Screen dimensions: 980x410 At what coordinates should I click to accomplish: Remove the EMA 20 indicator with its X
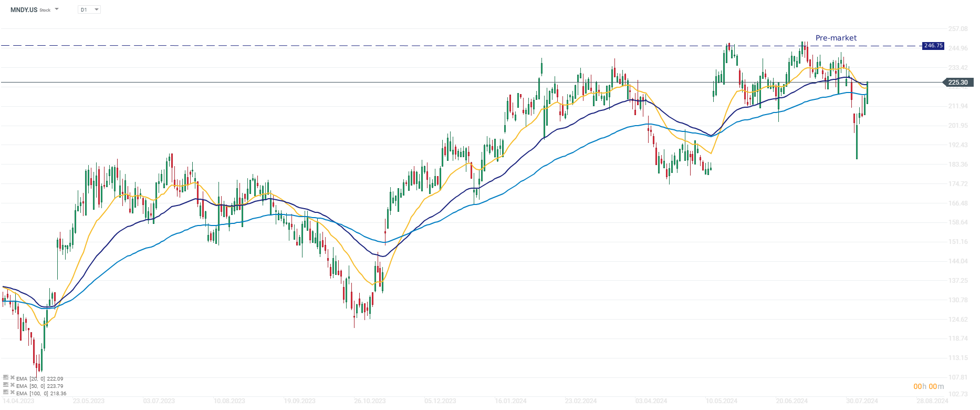pos(13,377)
